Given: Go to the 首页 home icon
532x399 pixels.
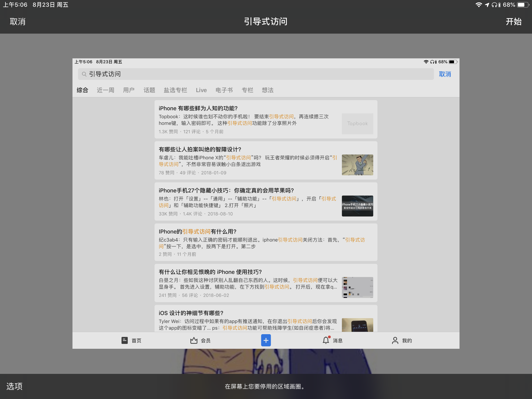Looking at the screenshot, I should [x=125, y=340].
